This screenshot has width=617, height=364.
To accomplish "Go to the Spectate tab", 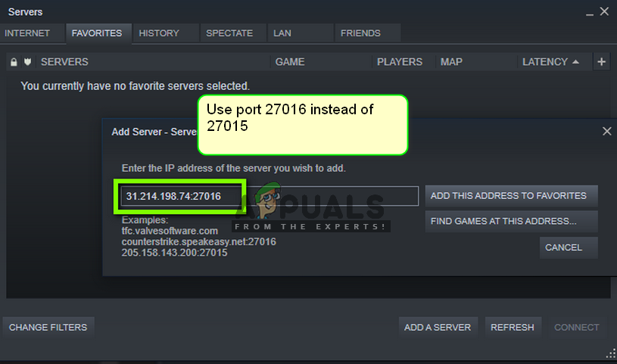I will (233, 33).
